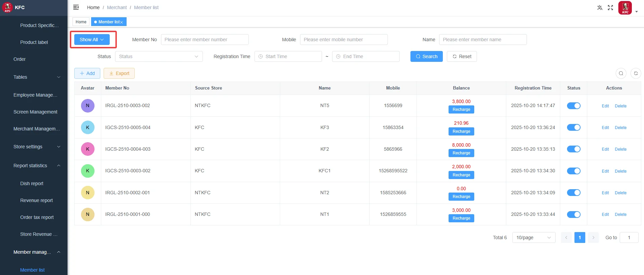Viewport: 644px width, 275px height.
Task: Recharge balance for member KFC1
Action: [461, 175]
